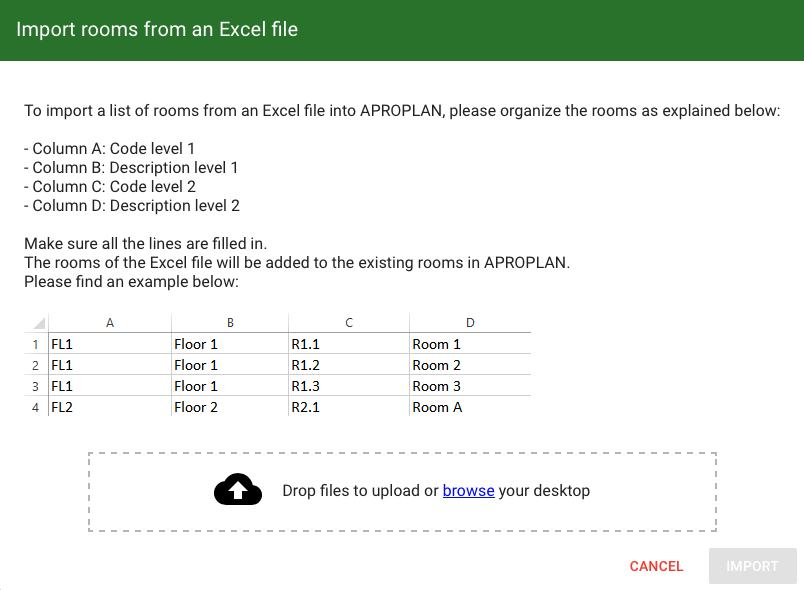804x590 pixels.
Task: Click the 'Column C: Code level 2' line
Action: pos(110,187)
